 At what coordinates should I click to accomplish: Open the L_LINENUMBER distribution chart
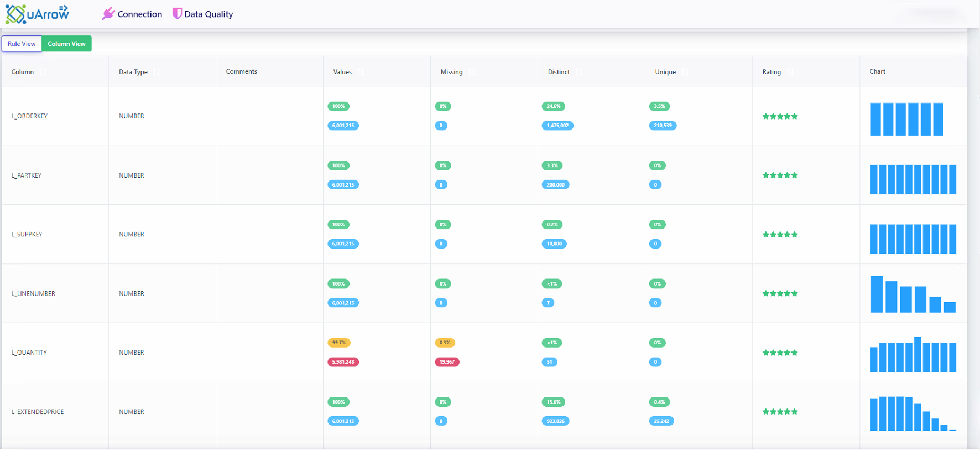913,294
